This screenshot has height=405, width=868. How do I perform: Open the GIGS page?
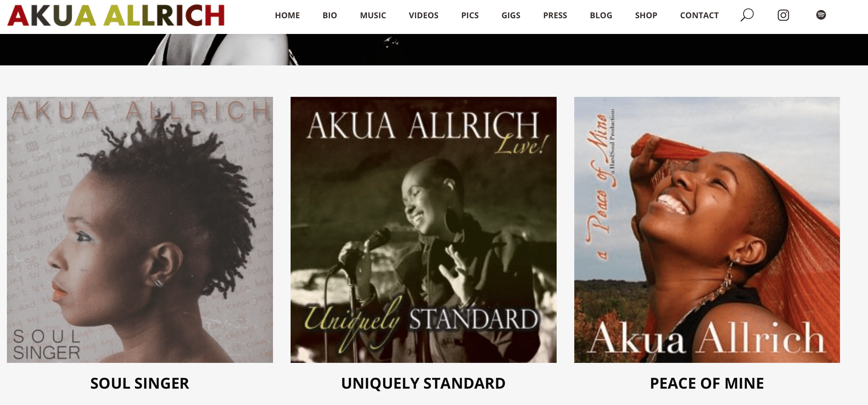[x=510, y=15]
